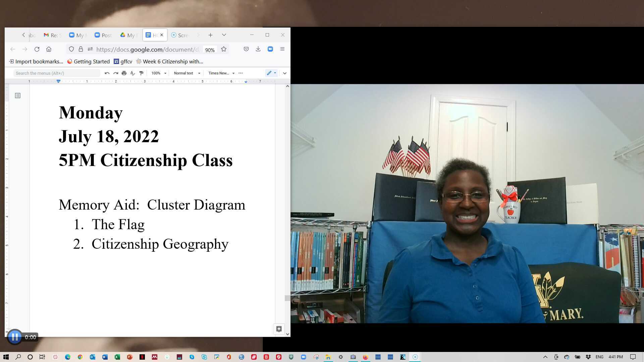
Task: Open the 100% zoom dropdown
Action: [159, 73]
